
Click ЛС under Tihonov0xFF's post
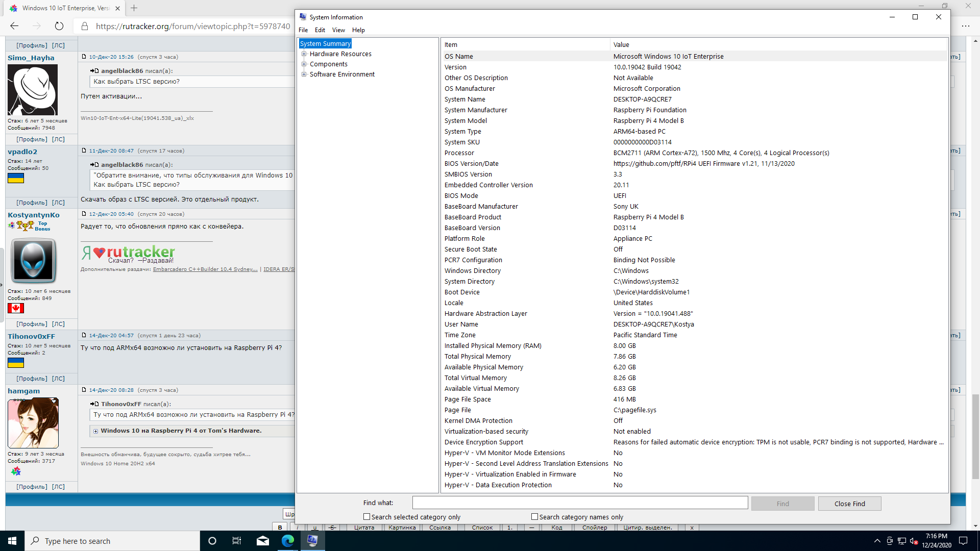pyautogui.click(x=58, y=379)
